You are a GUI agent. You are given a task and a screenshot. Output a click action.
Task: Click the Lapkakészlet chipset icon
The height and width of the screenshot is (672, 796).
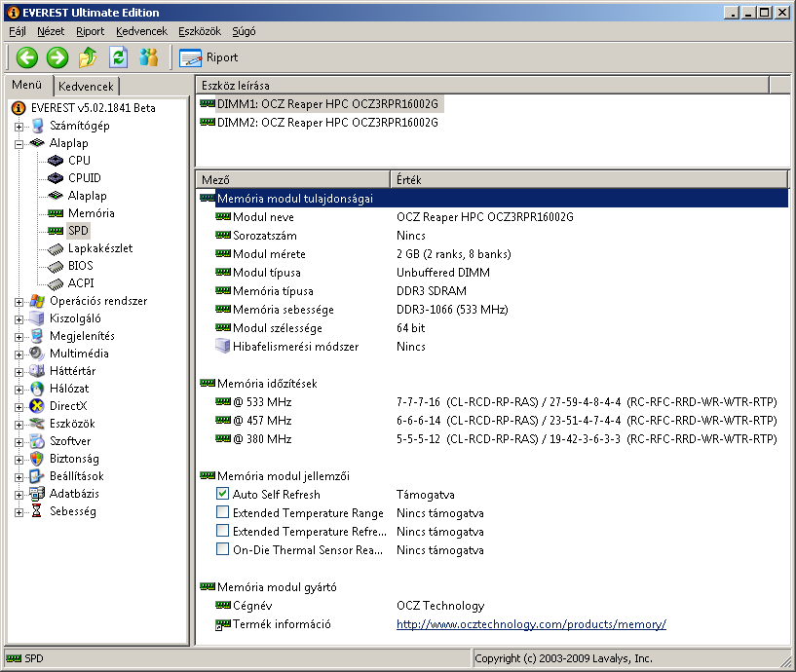pos(55,248)
